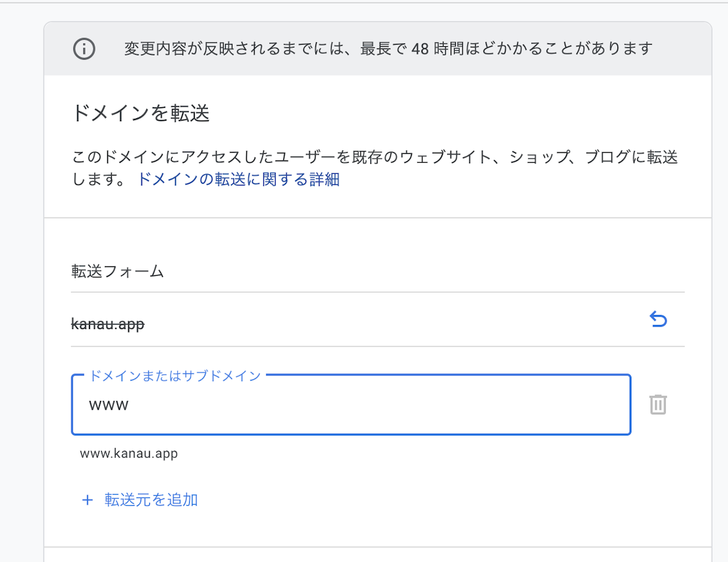The height and width of the screenshot is (562, 728).
Task: Restore kanau.app with the undo arrow icon
Action: [658, 320]
